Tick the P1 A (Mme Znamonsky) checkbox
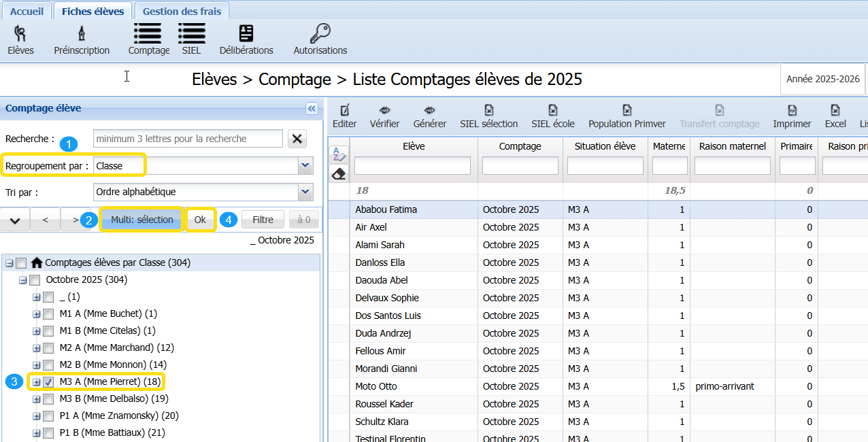This screenshot has height=442, width=868. 48,416
